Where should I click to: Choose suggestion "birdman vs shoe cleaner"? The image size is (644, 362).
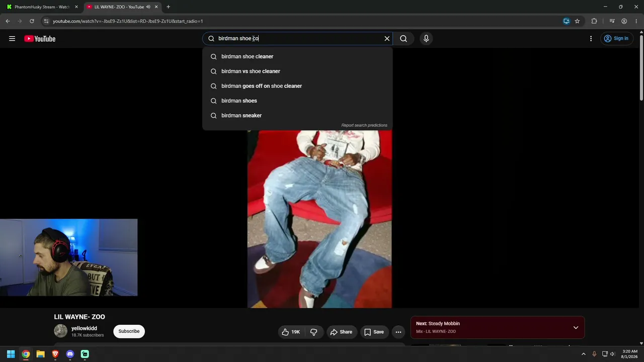(297, 71)
